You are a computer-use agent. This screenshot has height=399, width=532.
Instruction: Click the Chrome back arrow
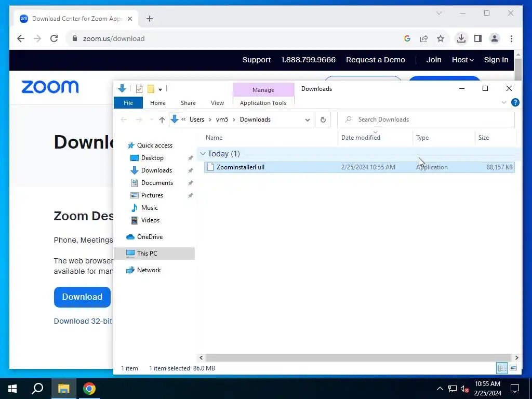click(x=21, y=38)
